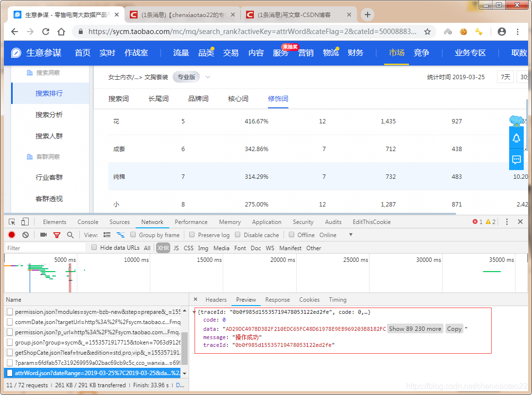The width and height of the screenshot is (532, 395).
Task: Open the DevTools three-dot options menu
Action: (507, 222)
